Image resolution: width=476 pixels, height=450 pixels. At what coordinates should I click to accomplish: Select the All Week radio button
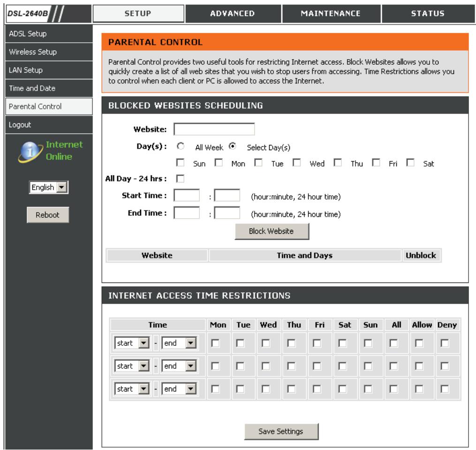click(x=179, y=146)
